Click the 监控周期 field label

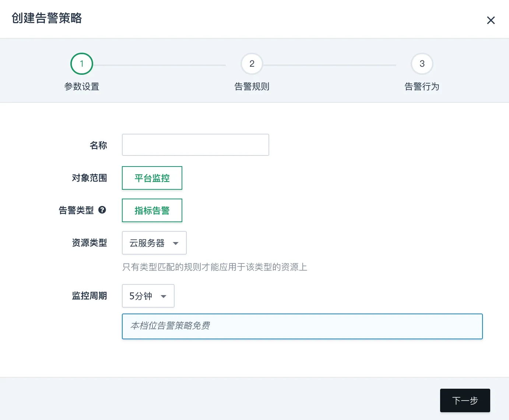click(x=89, y=296)
